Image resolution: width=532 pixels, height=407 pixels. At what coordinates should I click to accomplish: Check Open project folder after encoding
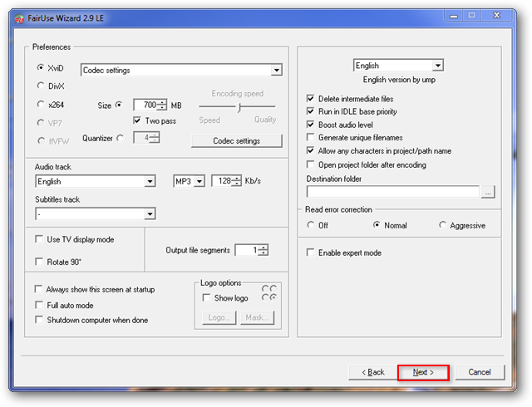[x=310, y=164]
